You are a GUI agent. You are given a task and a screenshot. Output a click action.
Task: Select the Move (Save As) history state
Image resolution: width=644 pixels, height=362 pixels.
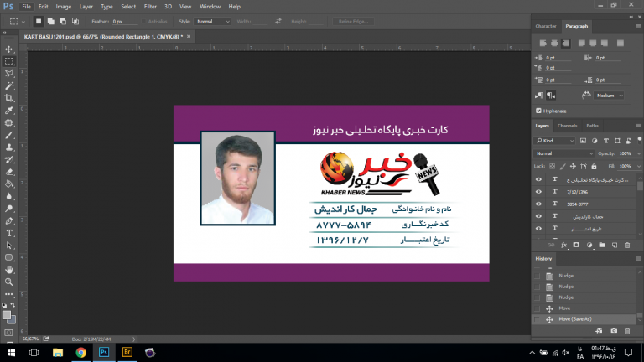coord(584,319)
